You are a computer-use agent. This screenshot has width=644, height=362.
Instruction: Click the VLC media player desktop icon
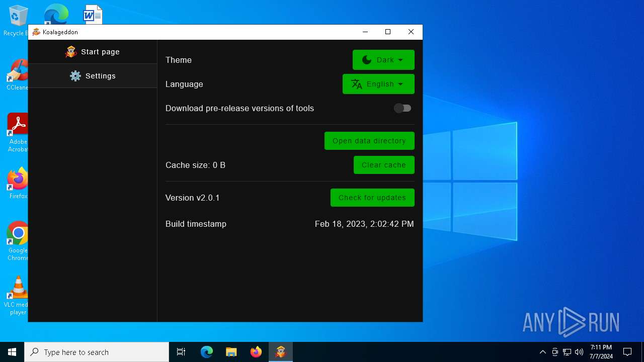[18, 288]
